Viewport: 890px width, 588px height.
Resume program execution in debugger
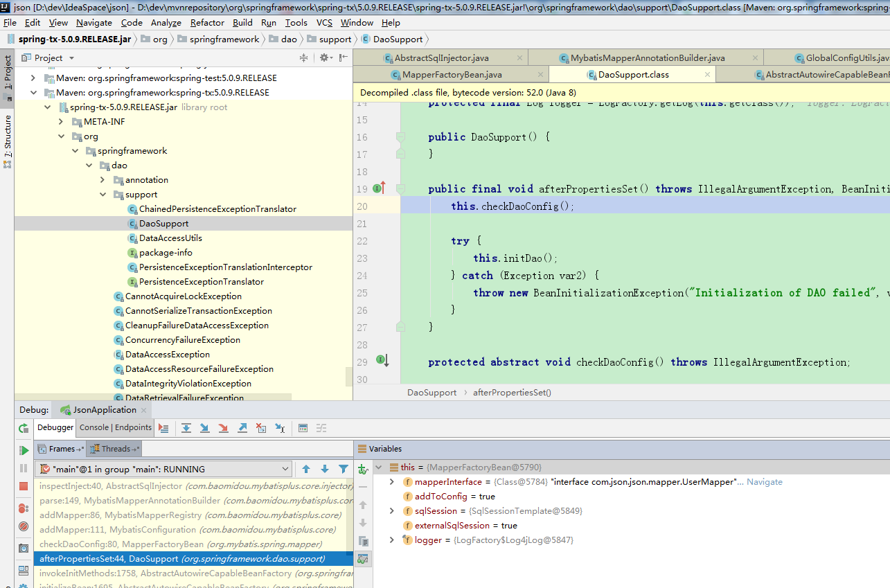[x=24, y=451]
